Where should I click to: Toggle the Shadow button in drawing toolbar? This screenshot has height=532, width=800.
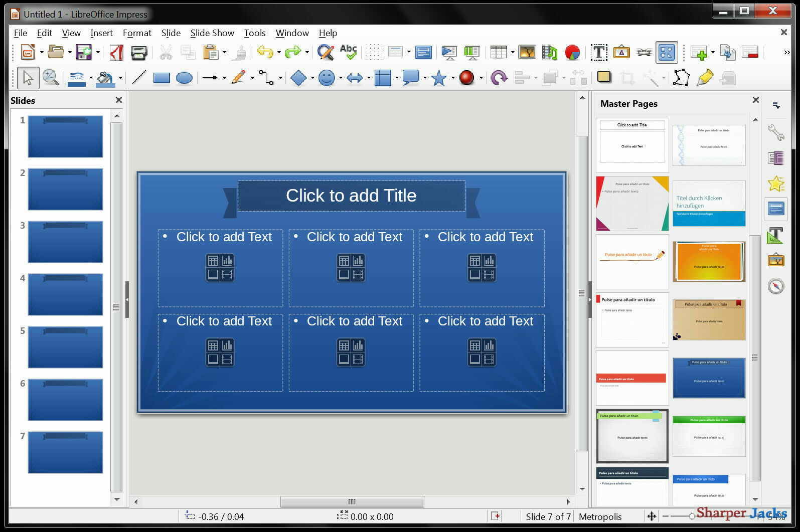tap(604, 78)
